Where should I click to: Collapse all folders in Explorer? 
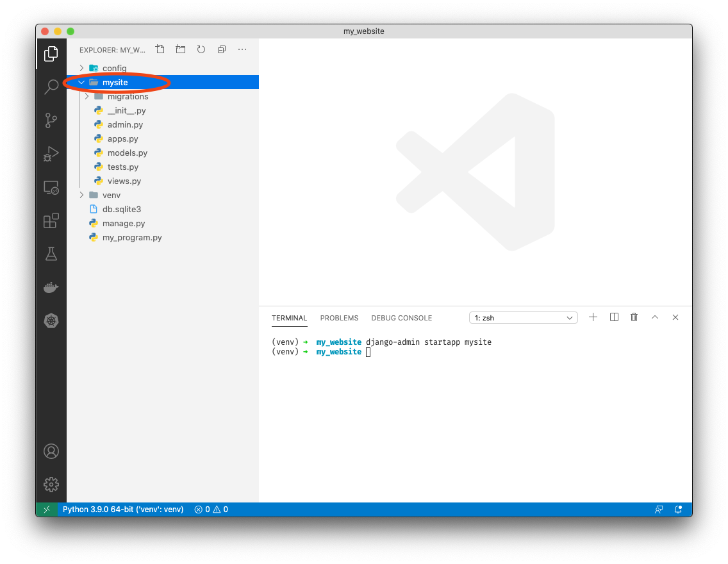click(222, 49)
